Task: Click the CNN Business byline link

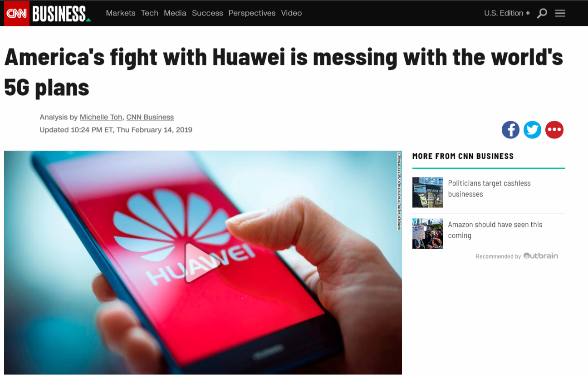Action: (150, 117)
